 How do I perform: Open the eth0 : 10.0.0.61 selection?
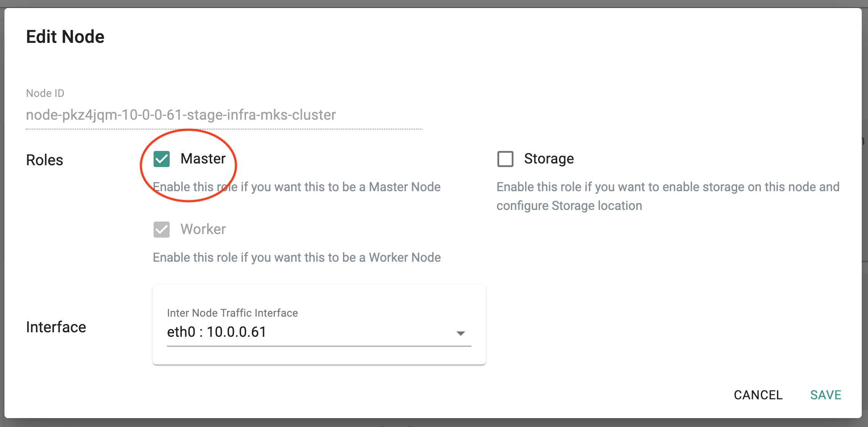[319, 332]
